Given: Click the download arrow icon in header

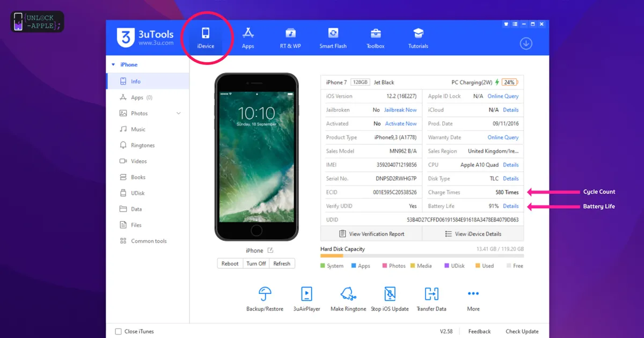Looking at the screenshot, I should [x=526, y=43].
